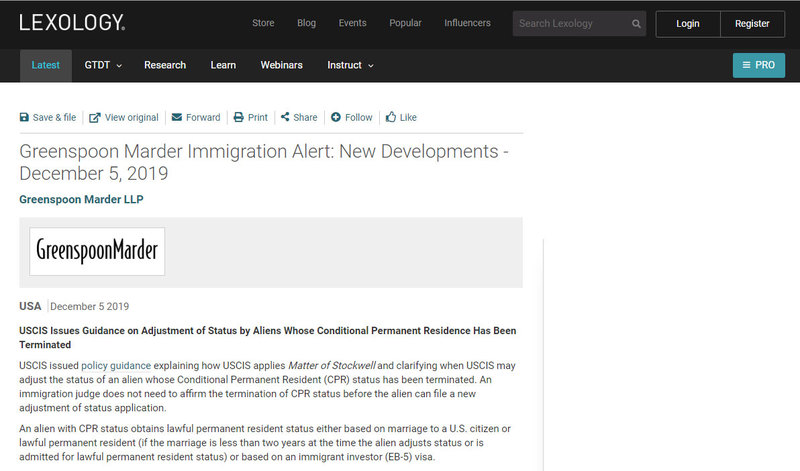Click the bold heading 'USCIS Issues Guidance on Adjustment'

click(267, 338)
